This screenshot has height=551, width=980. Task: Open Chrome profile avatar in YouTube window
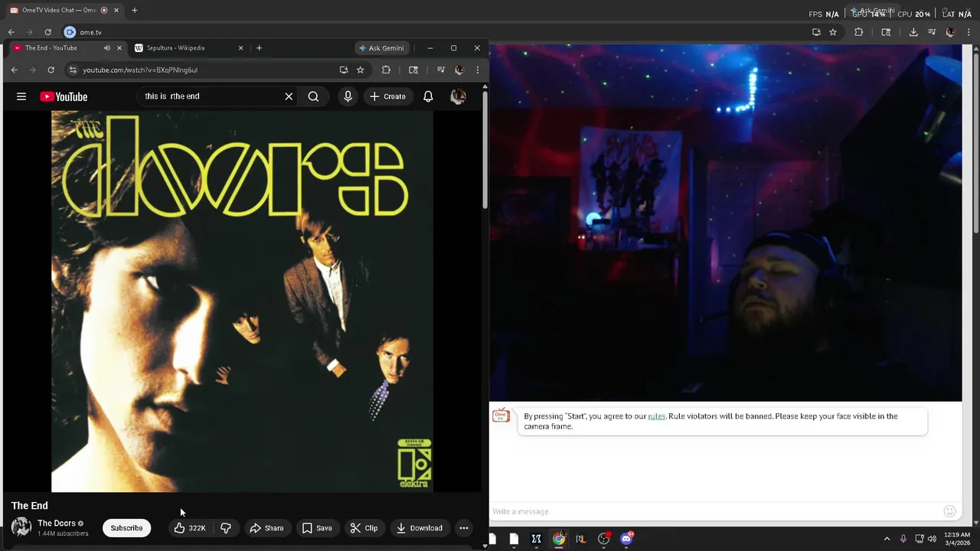[x=459, y=70]
